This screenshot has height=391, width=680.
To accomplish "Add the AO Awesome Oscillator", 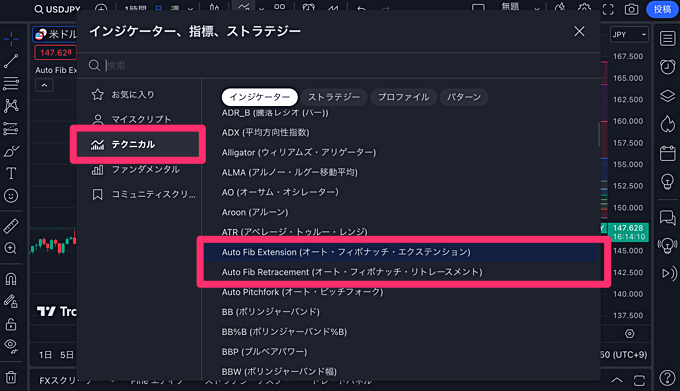I will (401, 192).
